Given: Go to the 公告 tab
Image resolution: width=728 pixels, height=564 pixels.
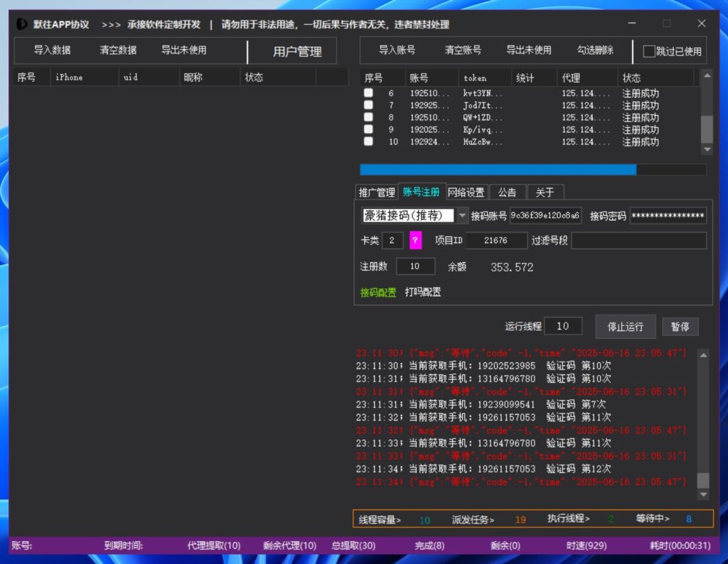Looking at the screenshot, I should pyautogui.click(x=507, y=192).
